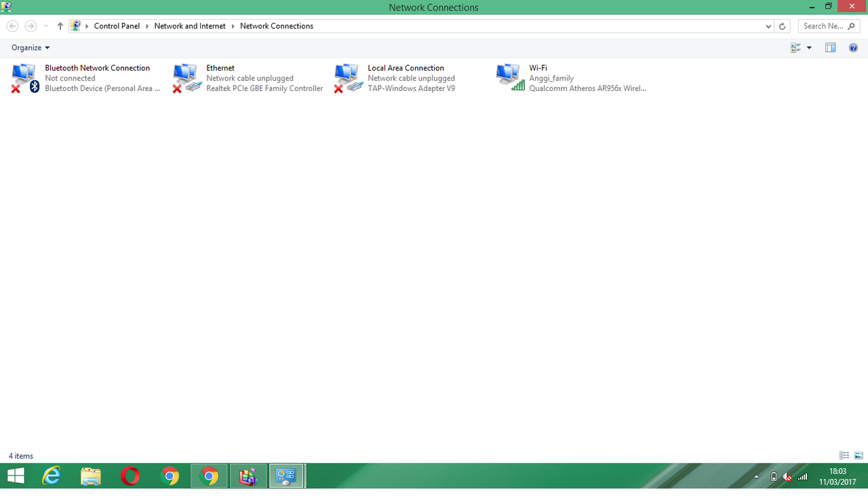
Task: Click the Bluetooth Device (Personal Area text
Action: tap(102, 88)
